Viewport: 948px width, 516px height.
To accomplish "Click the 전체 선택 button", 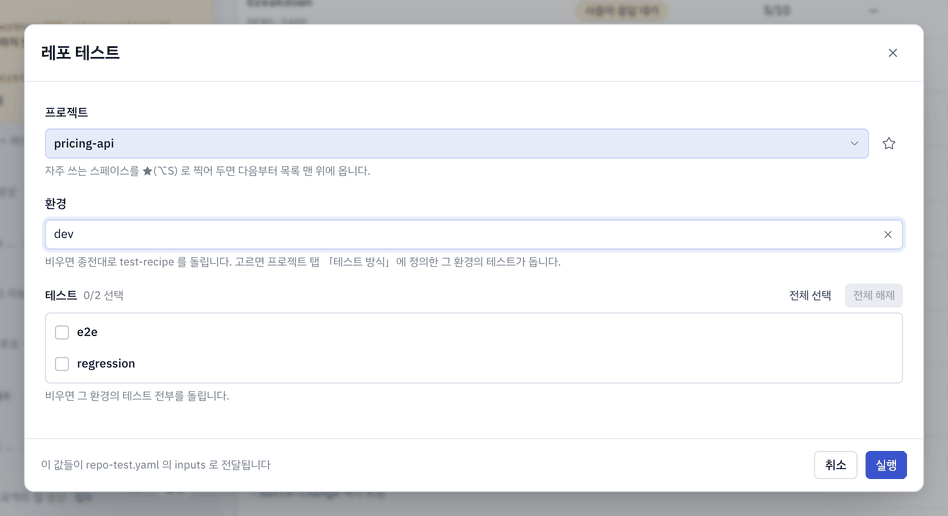I will (810, 295).
